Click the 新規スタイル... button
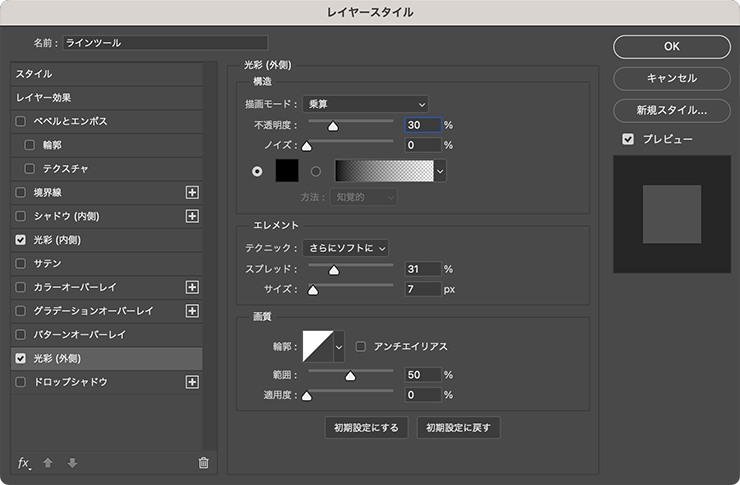Screen dimensions: 740x485 coord(672,110)
